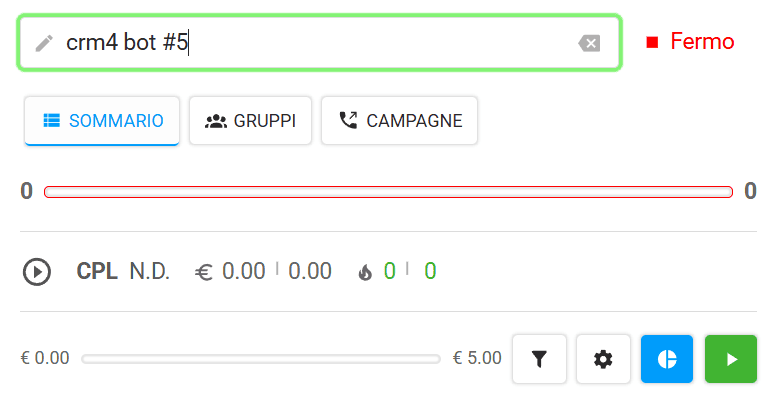The image size is (776, 403).
Task: Click the red-outlined progress bar
Action: [388, 192]
